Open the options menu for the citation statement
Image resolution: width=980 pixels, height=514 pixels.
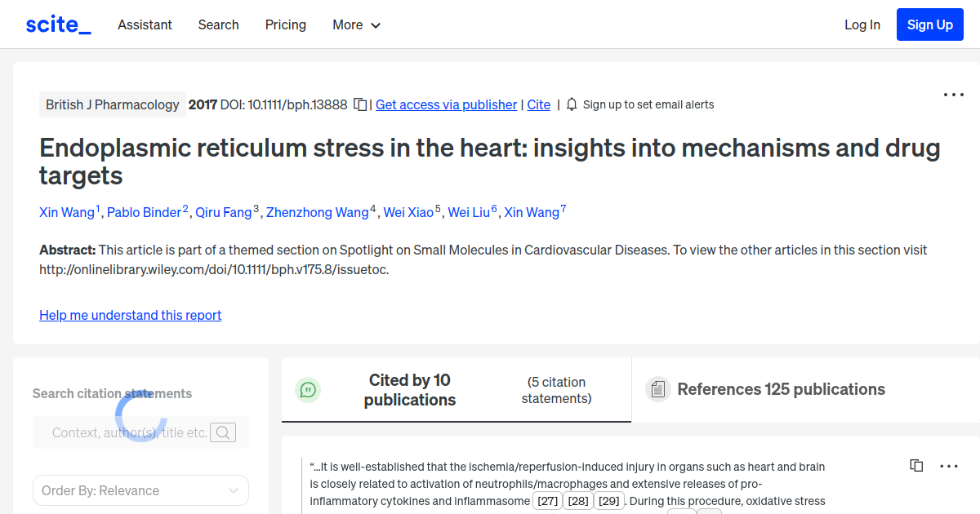(948, 466)
